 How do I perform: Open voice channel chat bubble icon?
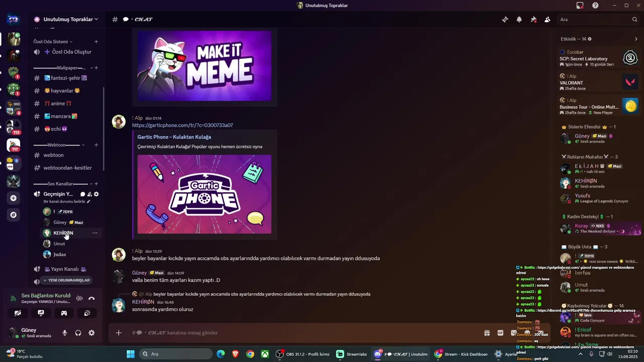(83, 194)
